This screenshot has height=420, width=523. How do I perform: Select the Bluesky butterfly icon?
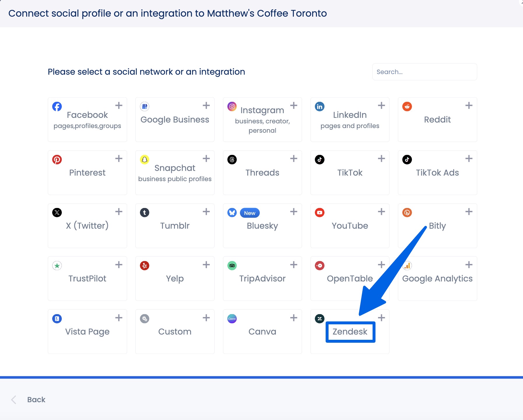[232, 213]
